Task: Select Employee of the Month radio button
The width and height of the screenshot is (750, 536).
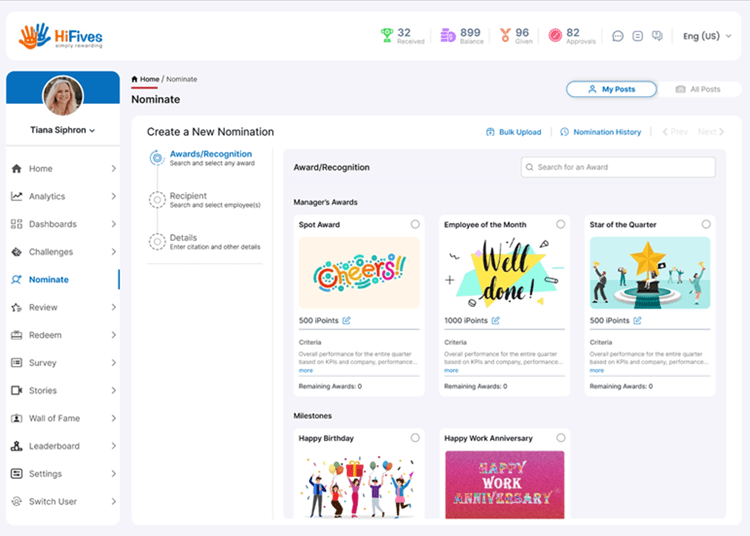Action: [560, 225]
